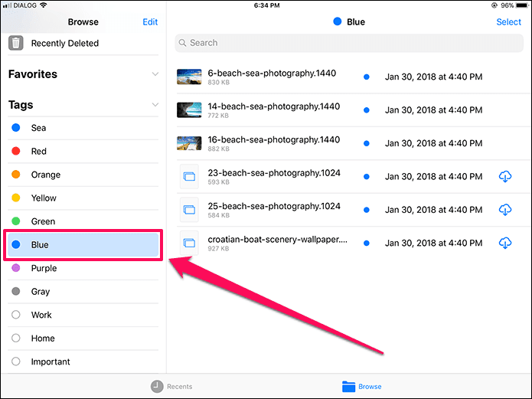Image resolution: width=532 pixels, height=399 pixels.
Task: Click the blue tag dot of 16-beach-sea-photography
Action: pos(367,144)
